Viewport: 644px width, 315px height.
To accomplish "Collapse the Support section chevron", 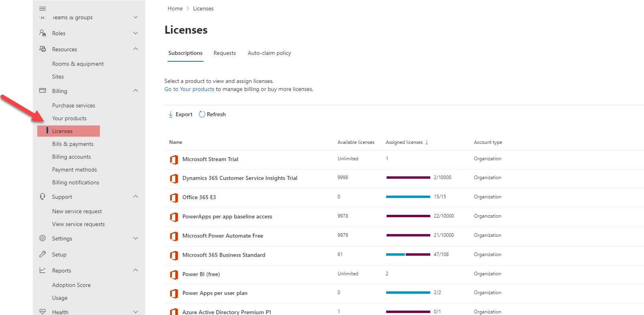I will point(136,196).
